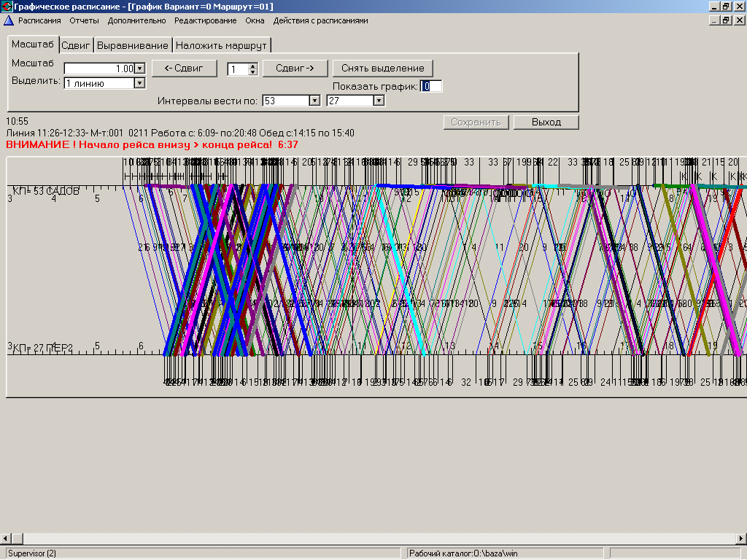Viewport: 747px width, 560px height.
Task: Click the application icon in title bar
Action: pos(7,6)
